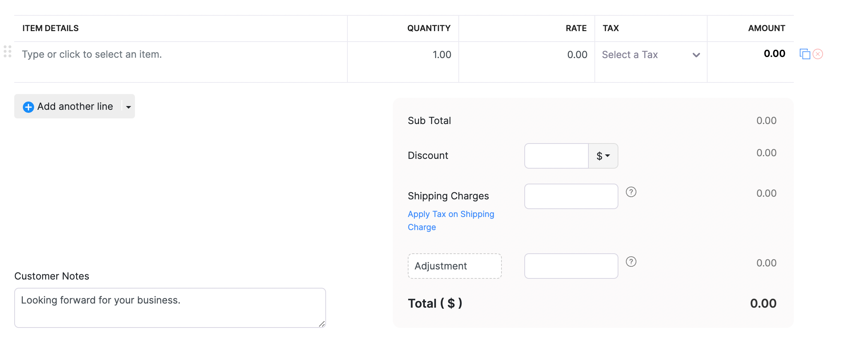Click the Rate field showing 0.00
This screenshot has width=868, height=341.
(527, 55)
